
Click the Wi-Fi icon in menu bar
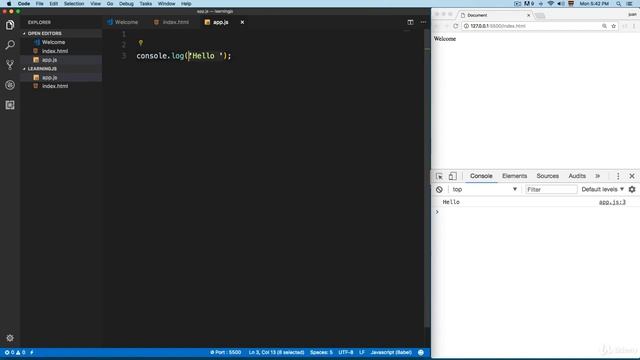[x=551, y=4]
